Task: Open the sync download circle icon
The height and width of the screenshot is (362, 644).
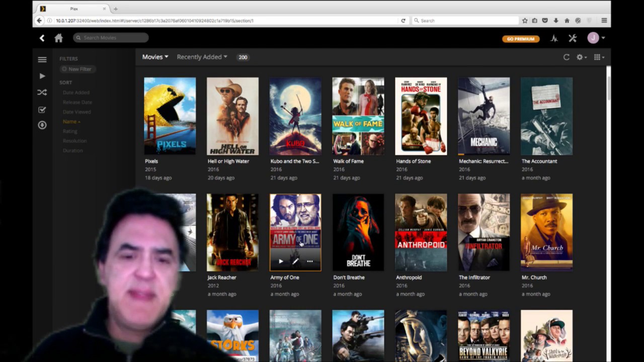Action: pos(42,125)
